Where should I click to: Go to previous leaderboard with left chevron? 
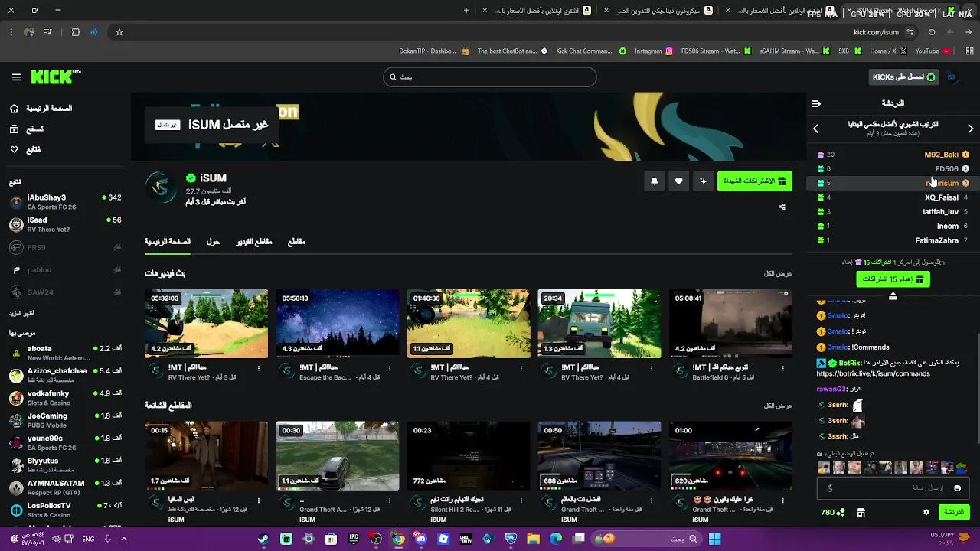click(x=815, y=129)
